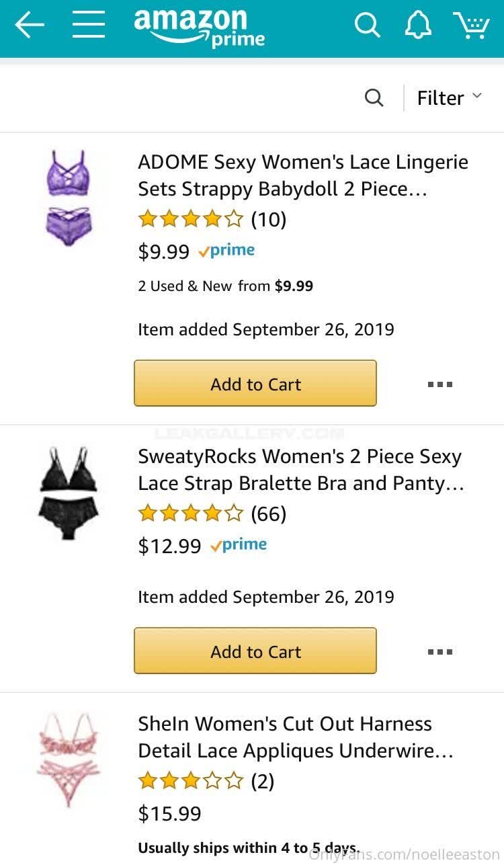
Task: Add ADOME lingerie set to cart
Action: [255, 384]
